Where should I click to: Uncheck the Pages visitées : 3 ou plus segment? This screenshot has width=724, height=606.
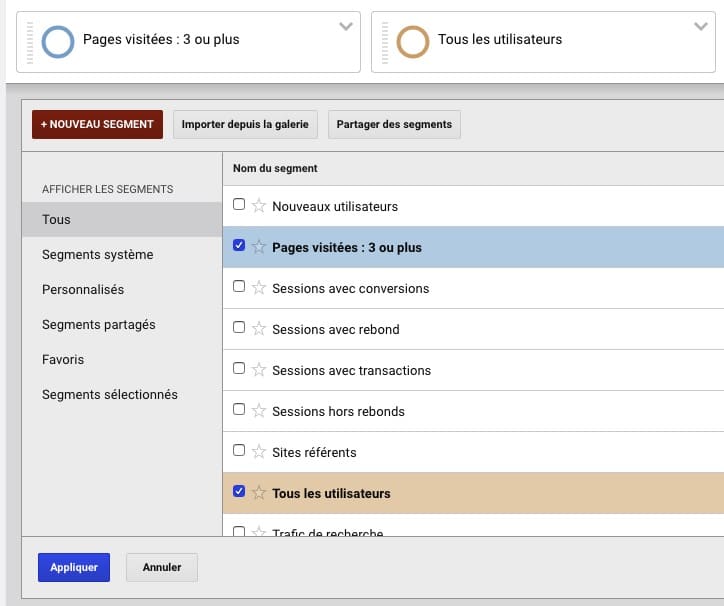239,246
